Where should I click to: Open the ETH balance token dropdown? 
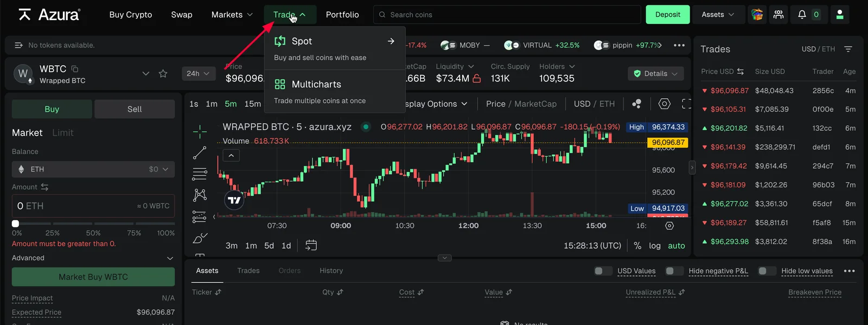click(93, 169)
